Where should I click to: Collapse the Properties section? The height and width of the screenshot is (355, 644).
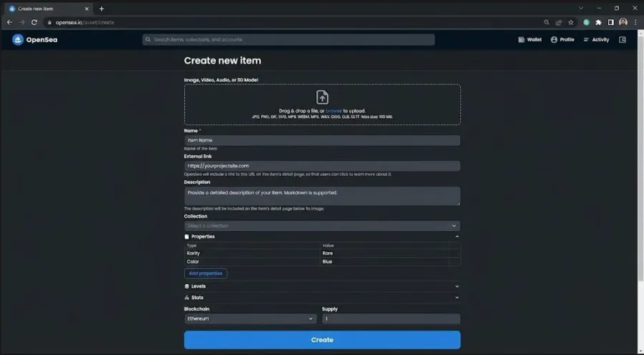[x=457, y=237]
